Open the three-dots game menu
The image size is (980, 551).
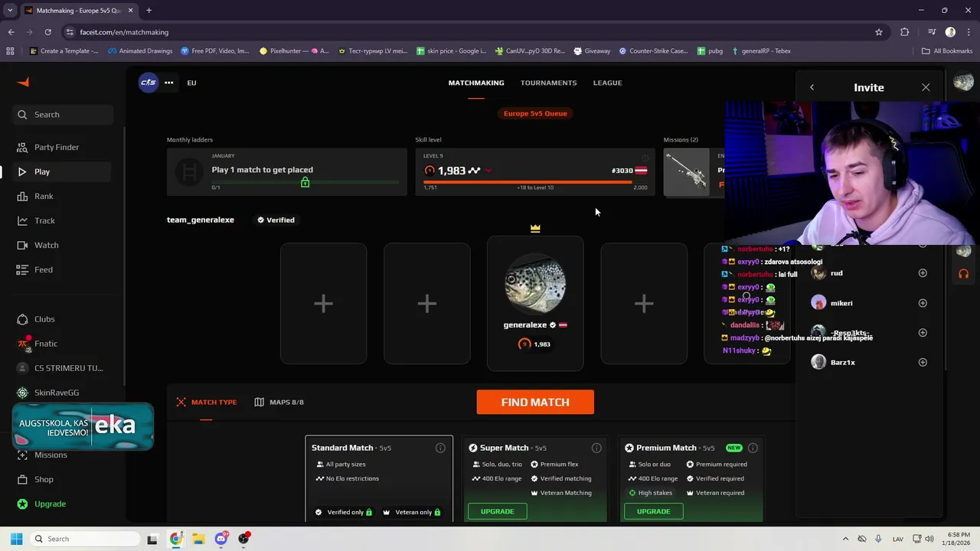[x=168, y=83]
